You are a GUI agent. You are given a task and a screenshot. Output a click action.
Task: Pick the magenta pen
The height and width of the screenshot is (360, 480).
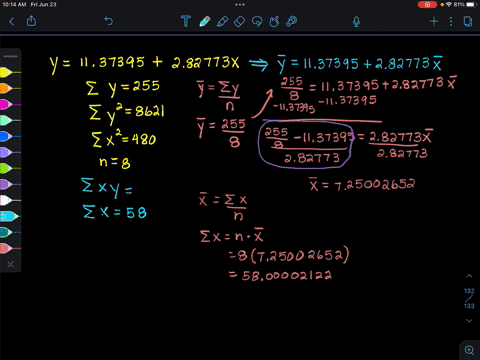click(10, 104)
